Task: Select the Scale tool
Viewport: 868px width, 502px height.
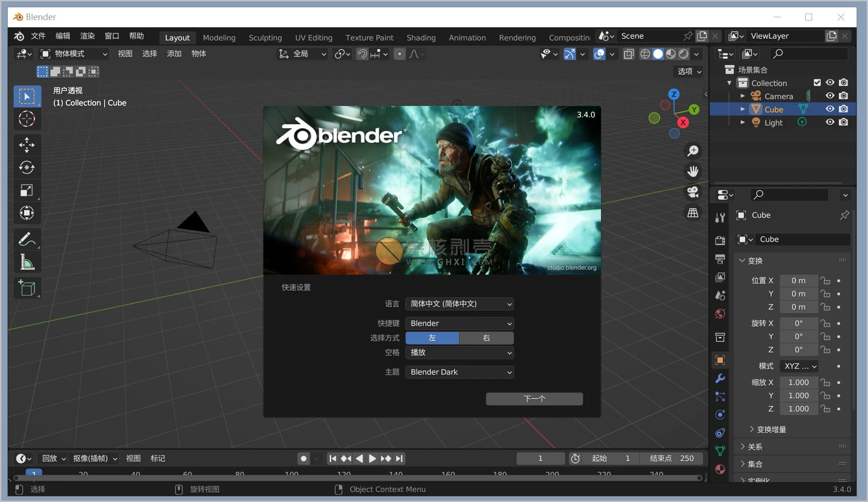Action: [27, 191]
